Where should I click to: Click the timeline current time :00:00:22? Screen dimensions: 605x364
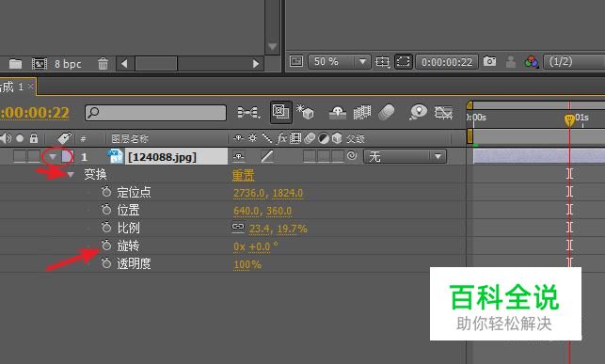coord(35,113)
